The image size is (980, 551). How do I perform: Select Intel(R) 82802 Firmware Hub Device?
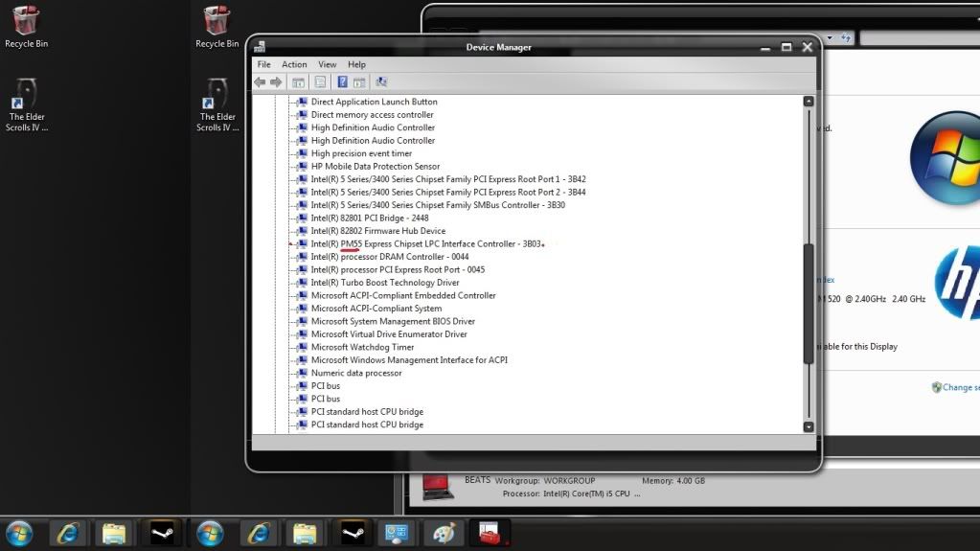[378, 231]
